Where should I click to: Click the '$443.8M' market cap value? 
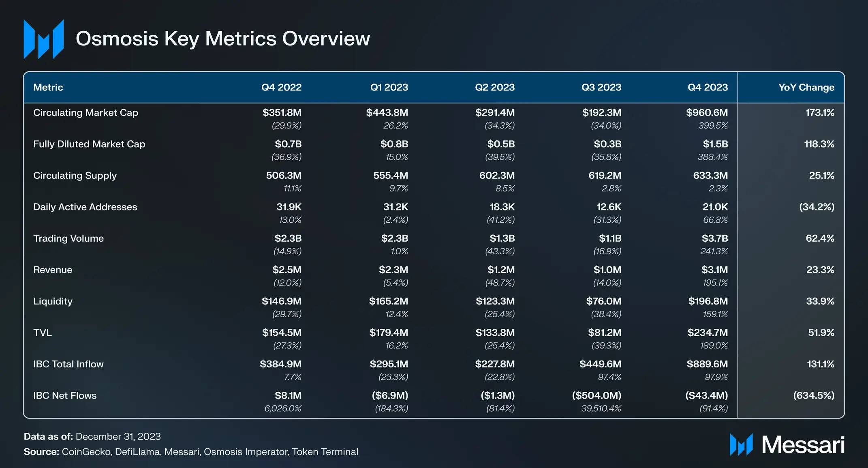[x=387, y=112]
